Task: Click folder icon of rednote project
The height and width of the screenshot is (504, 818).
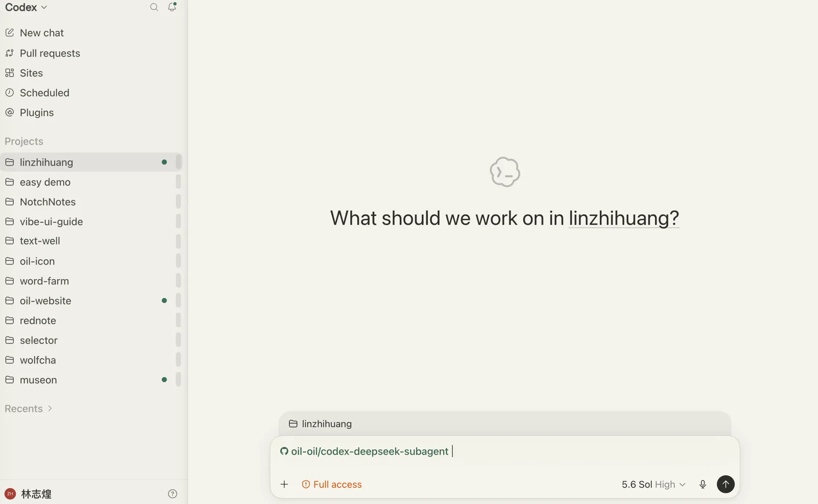Action: [9, 320]
